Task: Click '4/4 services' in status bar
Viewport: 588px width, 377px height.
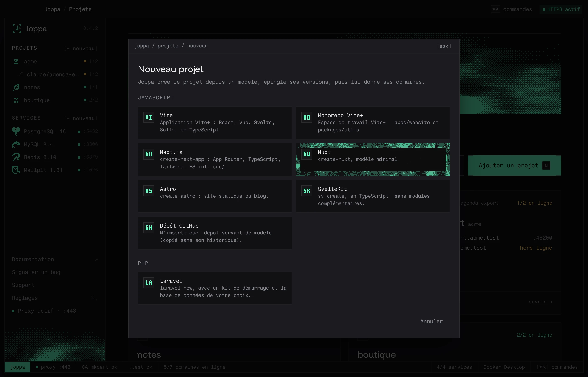Action: click(454, 367)
